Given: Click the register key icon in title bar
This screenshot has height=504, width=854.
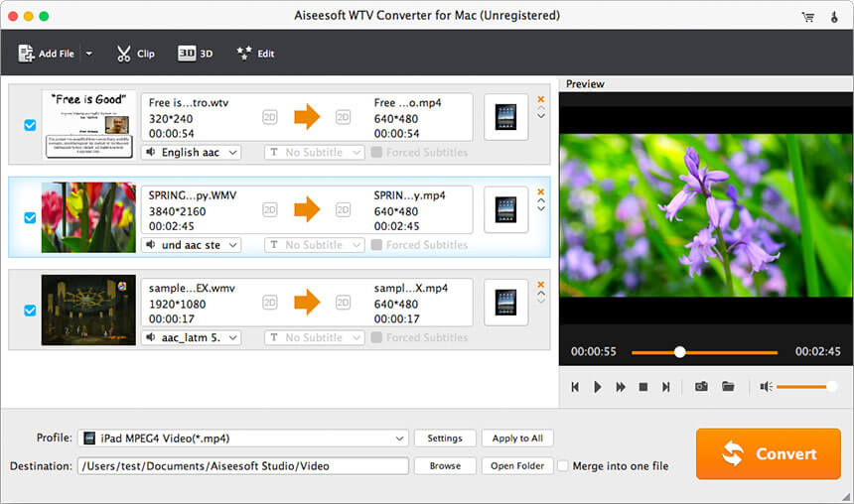Looking at the screenshot, I should pos(834,17).
